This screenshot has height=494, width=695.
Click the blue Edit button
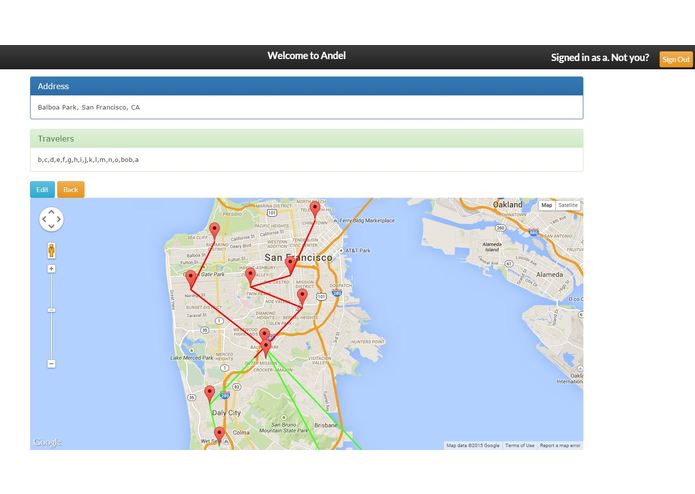43,190
